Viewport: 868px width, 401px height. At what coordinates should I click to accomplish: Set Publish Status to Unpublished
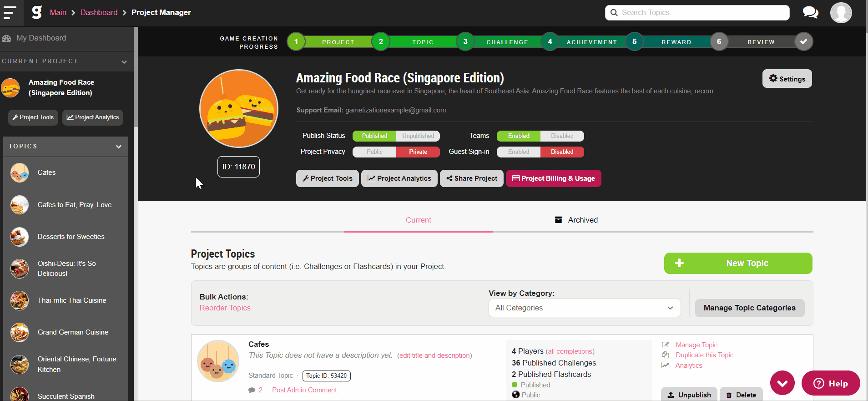(418, 136)
